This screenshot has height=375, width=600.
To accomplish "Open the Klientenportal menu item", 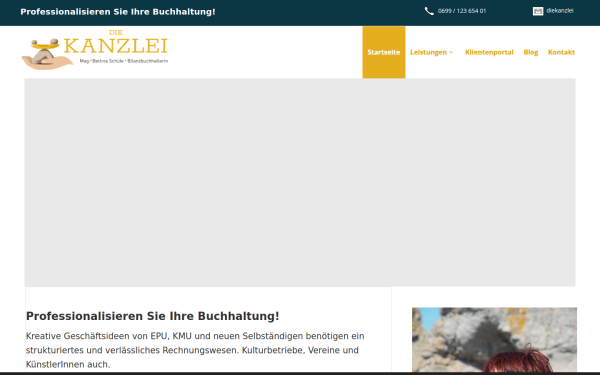I will click(489, 52).
